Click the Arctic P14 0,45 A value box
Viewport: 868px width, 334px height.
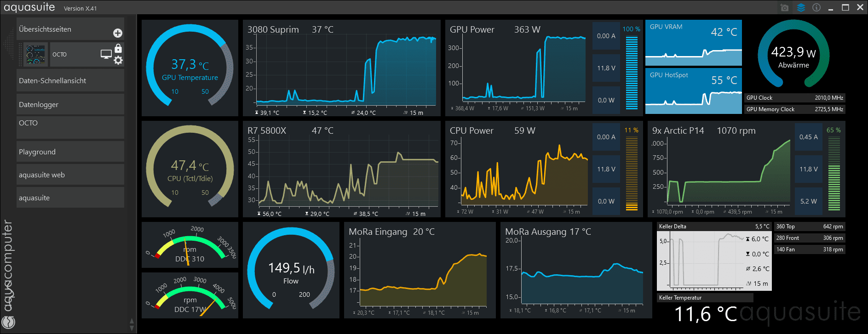click(809, 137)
